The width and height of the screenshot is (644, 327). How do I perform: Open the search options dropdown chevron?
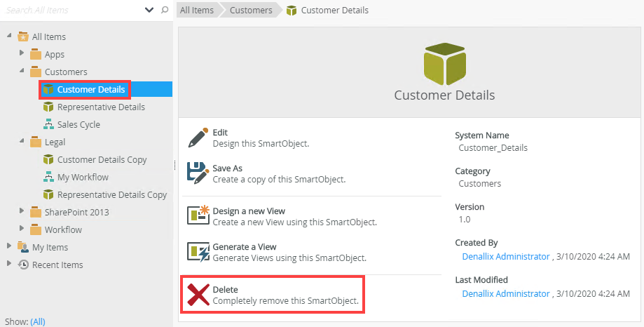click(x=149, y=10)
